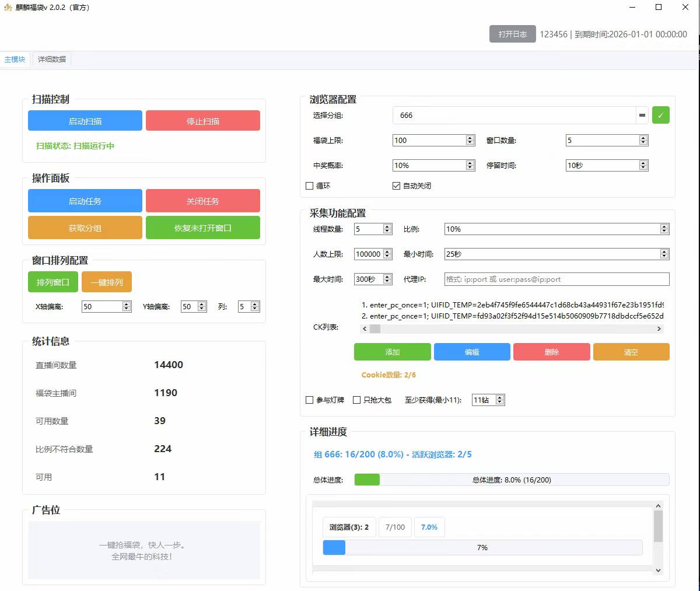Click the 打开日志 button
This screenshot has width=700, height=591.
[x=512, y=34]
